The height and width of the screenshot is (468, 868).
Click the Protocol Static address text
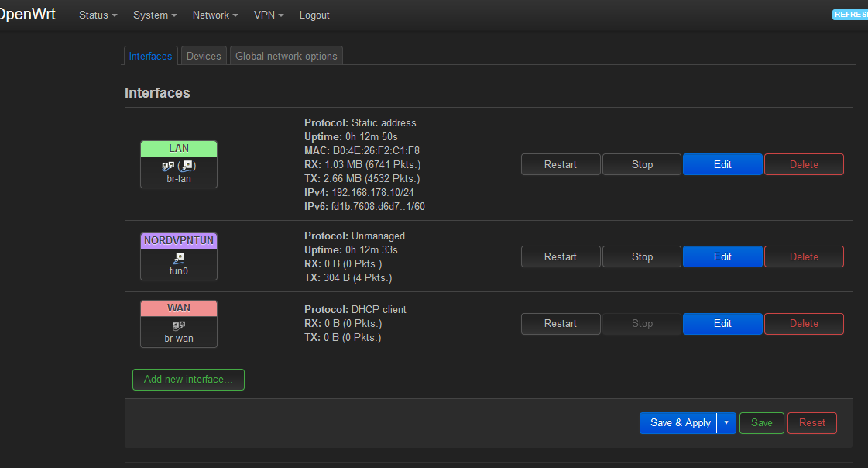(360, 123)
